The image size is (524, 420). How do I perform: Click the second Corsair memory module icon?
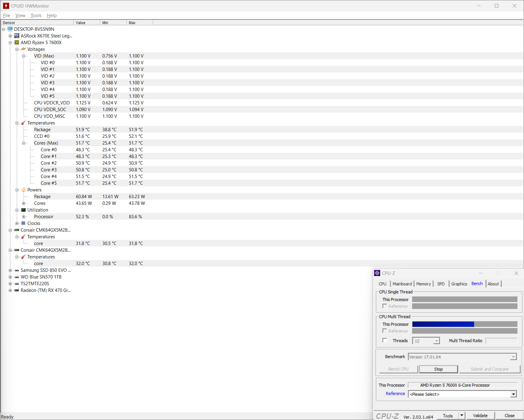point(17,250)
